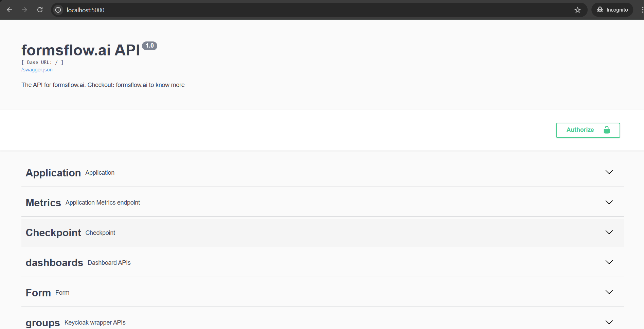
Task: Click the Incognito mode indicator
Action: point(612,10)
